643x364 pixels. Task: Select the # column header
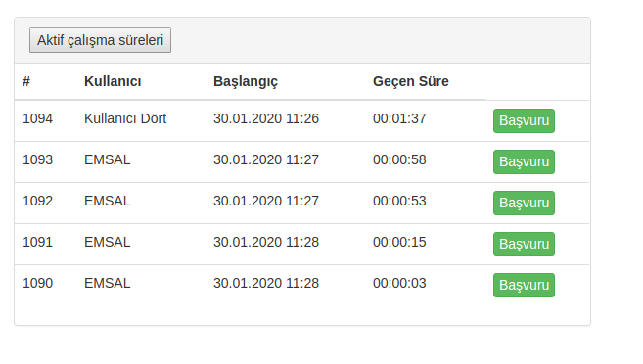click(x=26, y=81)
